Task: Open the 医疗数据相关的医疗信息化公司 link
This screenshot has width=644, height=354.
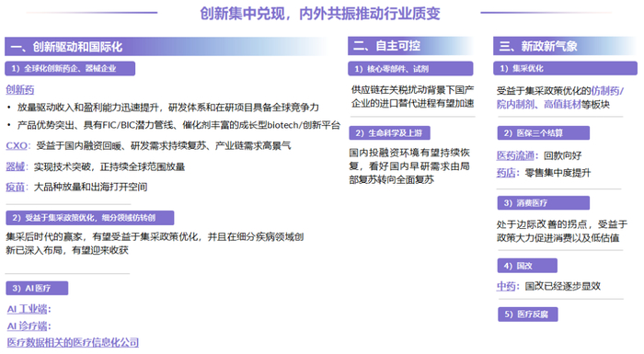Action: 73,342
